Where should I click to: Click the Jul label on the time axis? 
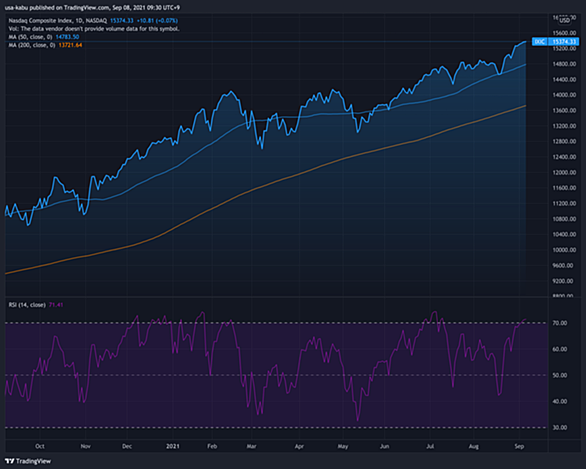pyautogui.click(x=430, y=446)
